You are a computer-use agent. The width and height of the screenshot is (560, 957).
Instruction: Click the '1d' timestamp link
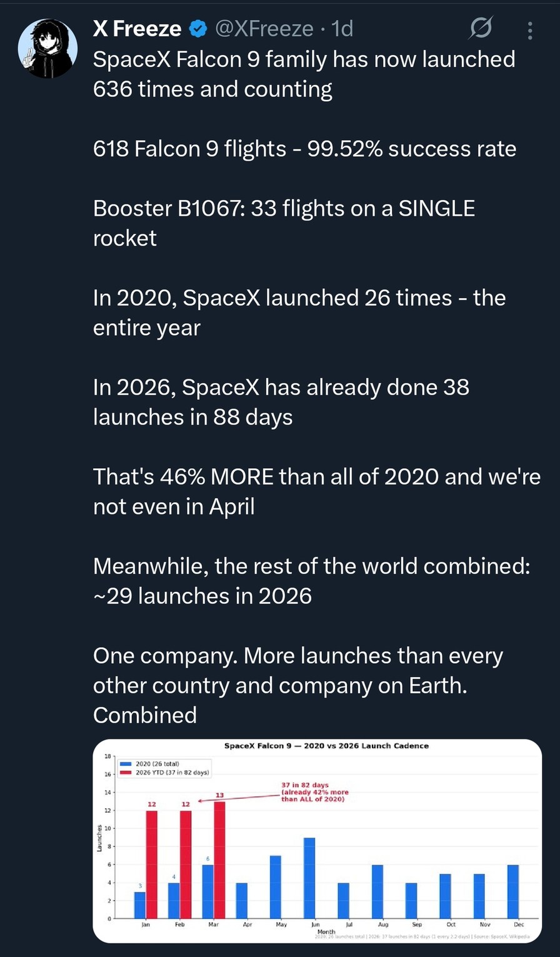tap(341, 28)
